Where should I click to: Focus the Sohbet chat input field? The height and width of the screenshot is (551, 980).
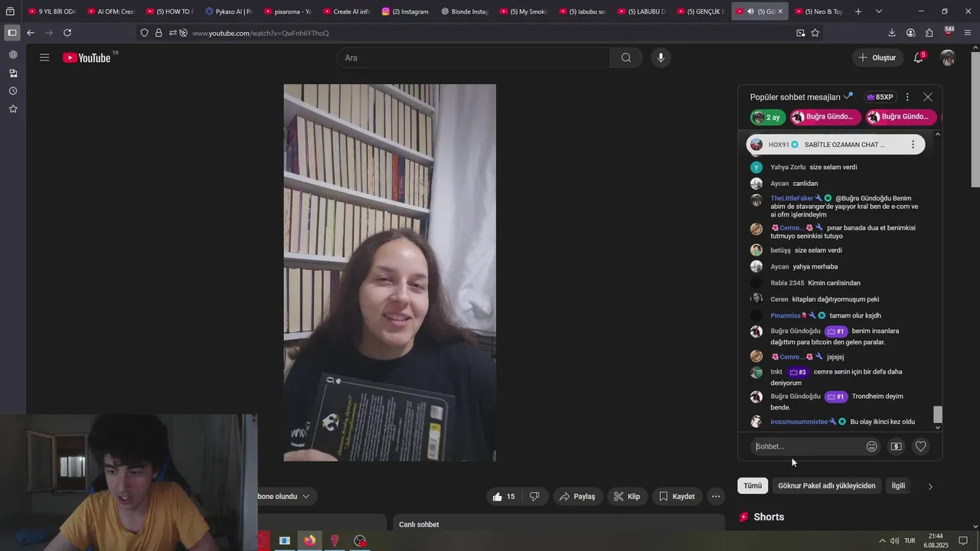pos(807,446)
